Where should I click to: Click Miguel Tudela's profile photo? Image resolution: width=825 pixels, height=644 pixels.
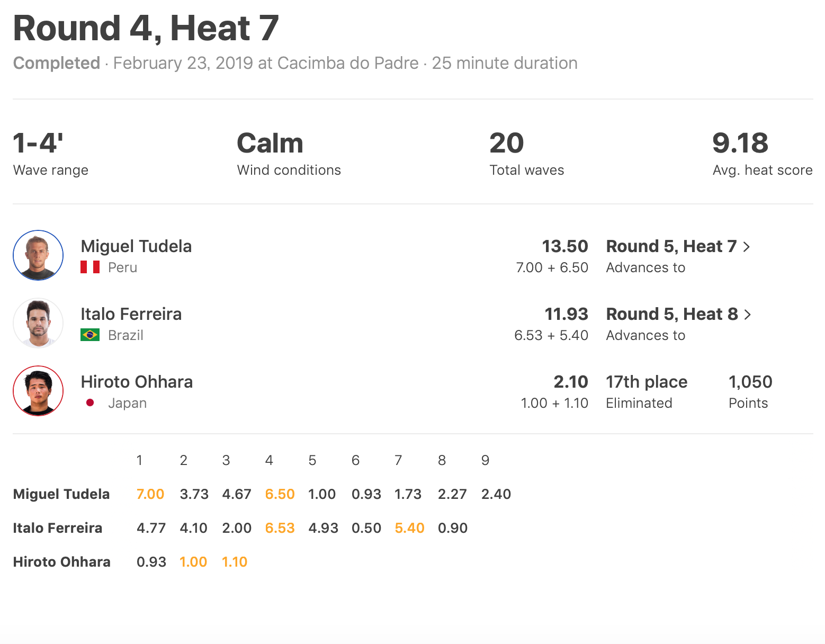coord(38,255)
